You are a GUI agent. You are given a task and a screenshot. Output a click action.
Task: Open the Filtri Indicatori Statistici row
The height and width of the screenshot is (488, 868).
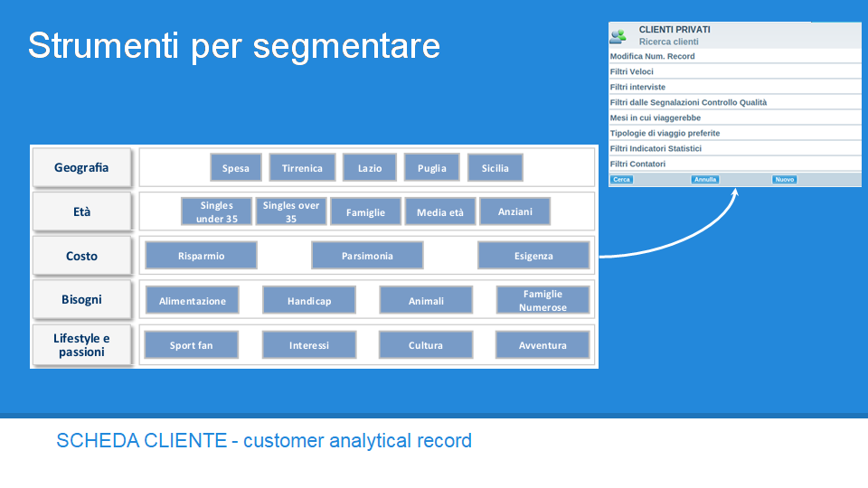point(734,148)
